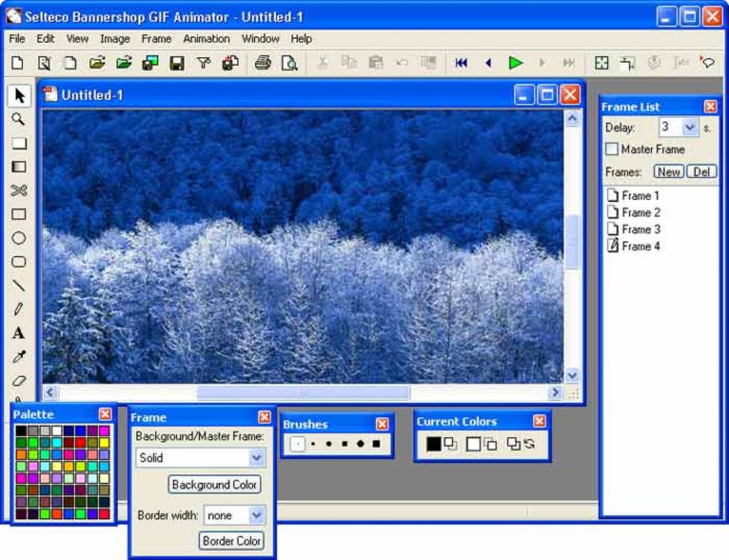Viewport: 729px width, 560px height.
Task: Select the rectangle shape tool
Action: pos(19,214)
